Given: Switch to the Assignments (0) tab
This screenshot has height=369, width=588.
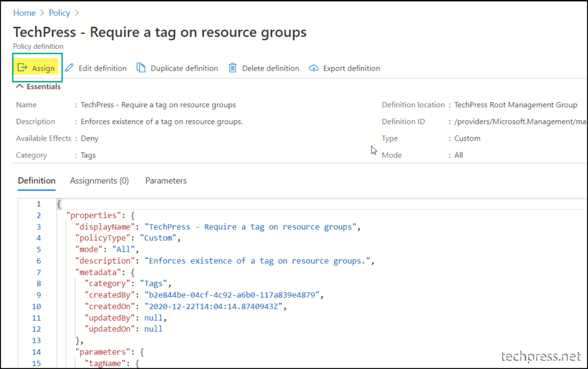Looking at the screenshot, I should click(99, 181).
